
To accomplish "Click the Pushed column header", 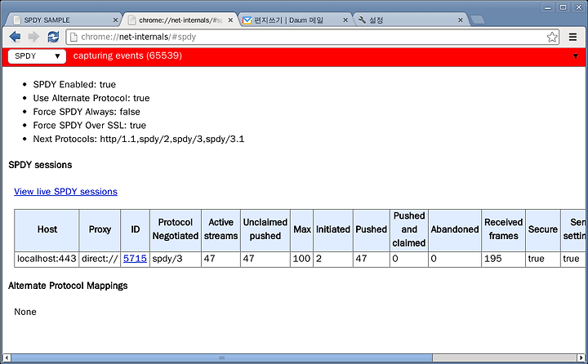I will [x=372, y=229].
